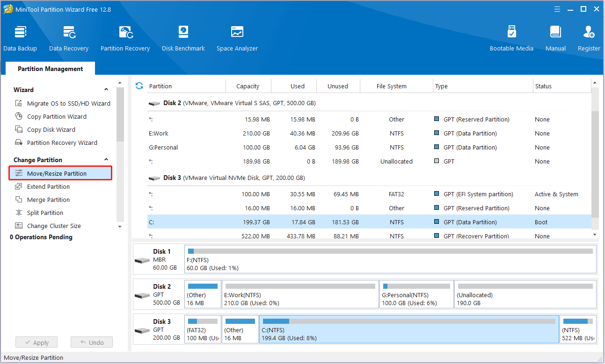The width and height of the screenshot is (605, 364).
Task: Open the Manual
Action: 555,38
